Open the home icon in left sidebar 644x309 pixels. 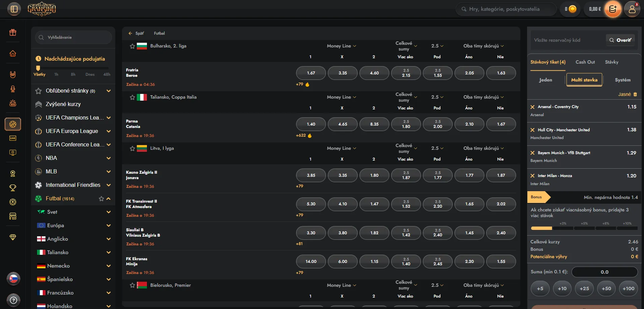pyautogui.click(x=13, y=54)
